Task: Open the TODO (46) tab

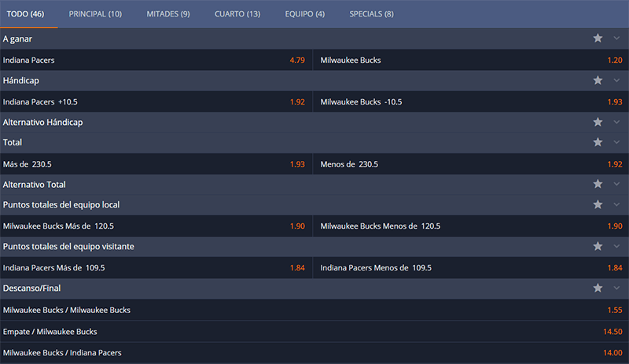Action: [26, 14]
